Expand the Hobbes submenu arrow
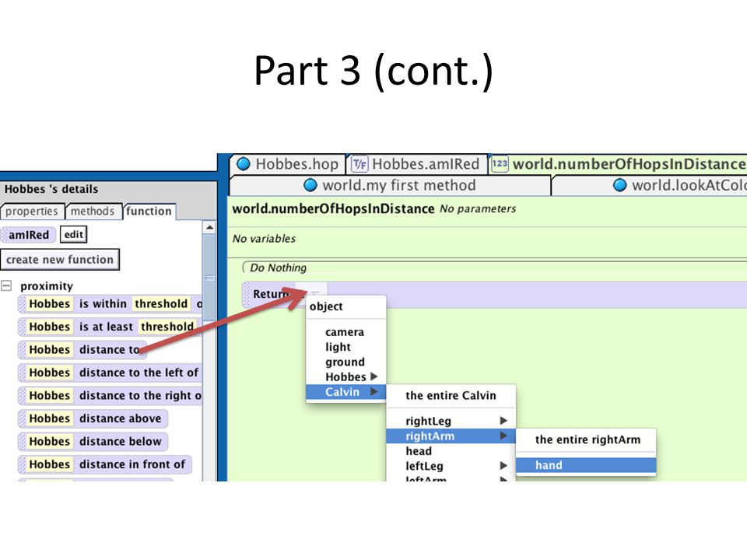Viewport: 747px width, 560px height. pyautogui.click(x=374, y=376)
